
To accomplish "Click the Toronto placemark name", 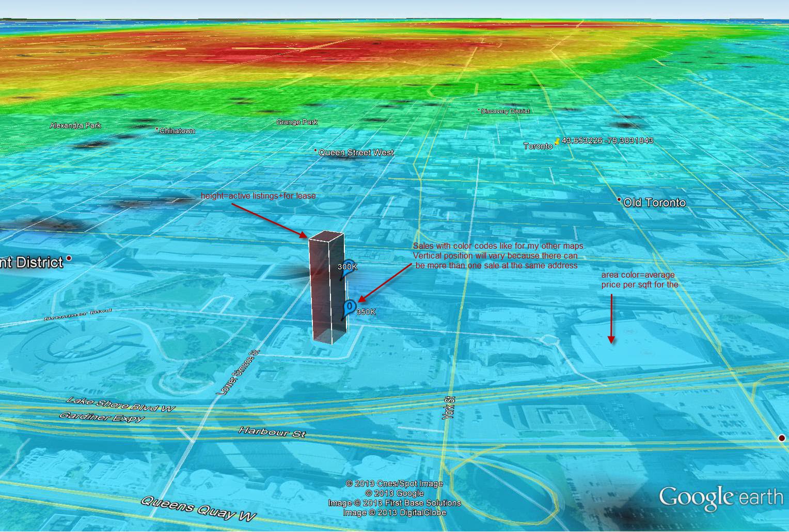I will (x=538, y=146).
